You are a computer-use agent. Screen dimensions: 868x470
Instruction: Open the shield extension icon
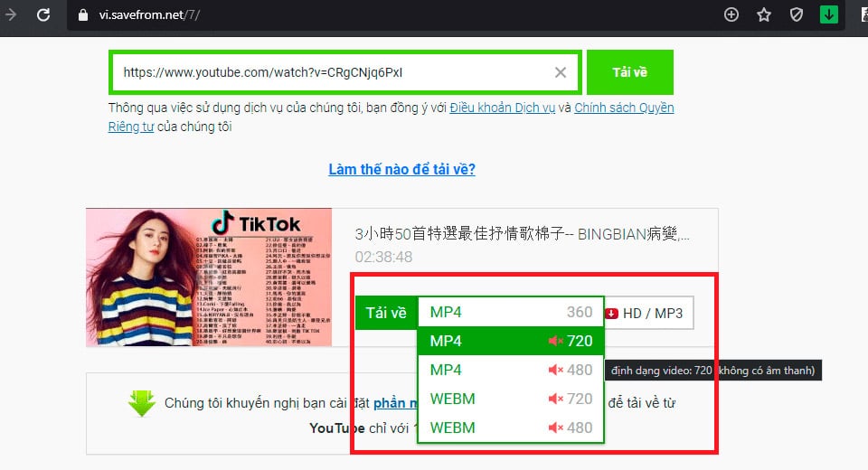pos(796,15)
